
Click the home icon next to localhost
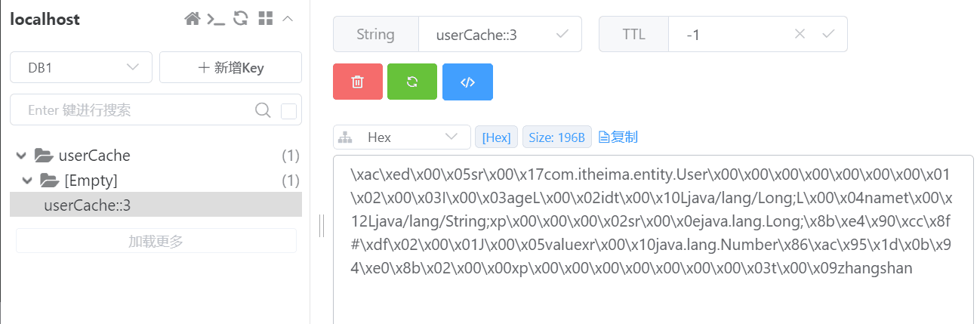[x=193, y=19]
